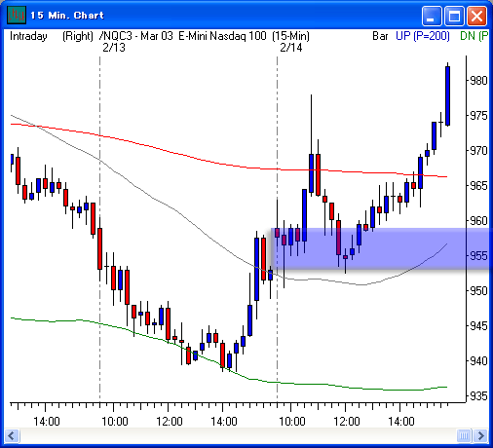Maximize the 15 Min. Chart window
Viewport: 493px width, 448px height.
pos(454,16)
